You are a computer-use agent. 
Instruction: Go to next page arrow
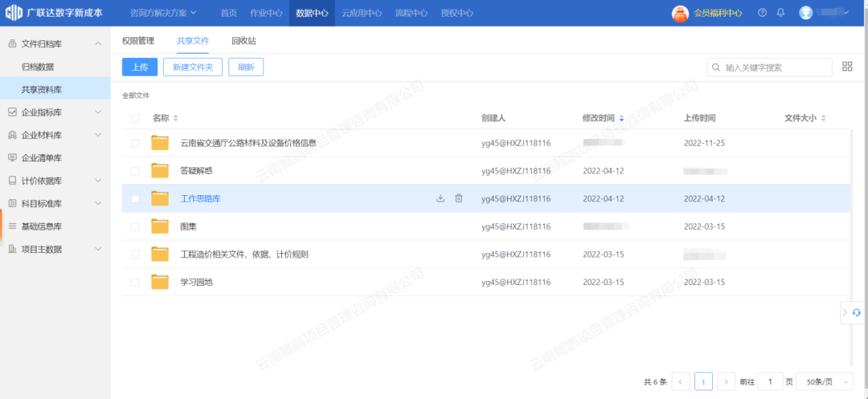click(727, 381)
